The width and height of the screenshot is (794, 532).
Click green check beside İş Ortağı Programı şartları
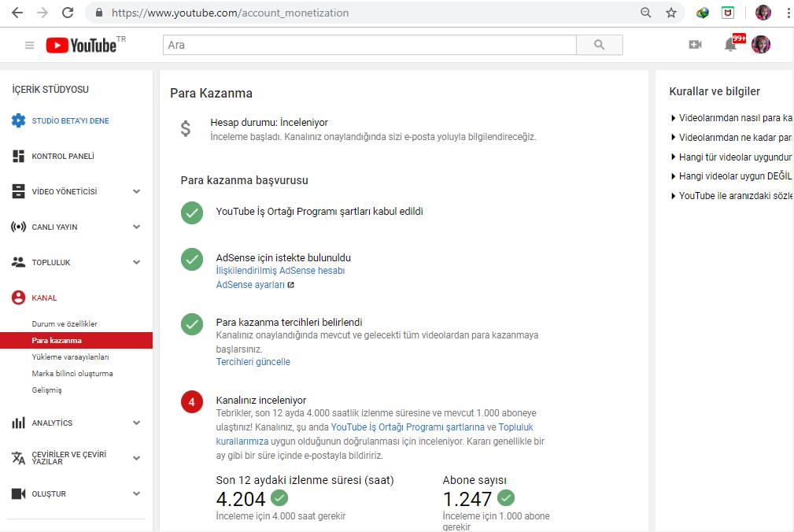192,213
